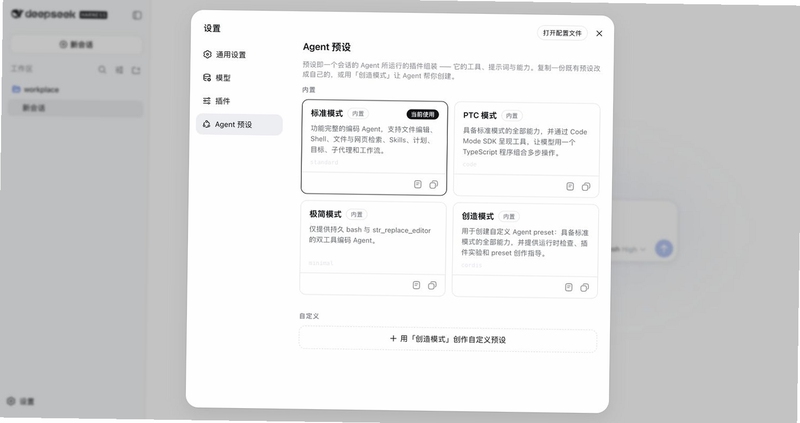Click the 当前使用 badge on 标准模式
800x423 pixels.
coord(423,114)
